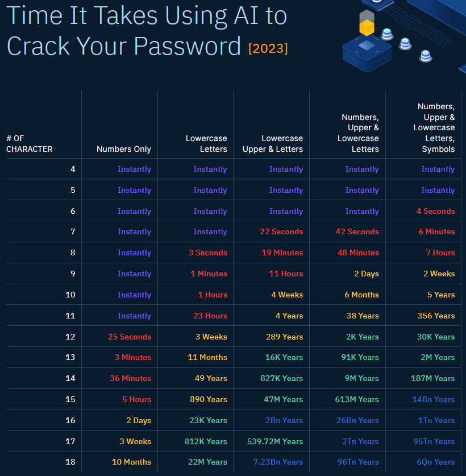466x476 pixels.
Task: Select the orange [2023] year label
Action: coord(268,48)
